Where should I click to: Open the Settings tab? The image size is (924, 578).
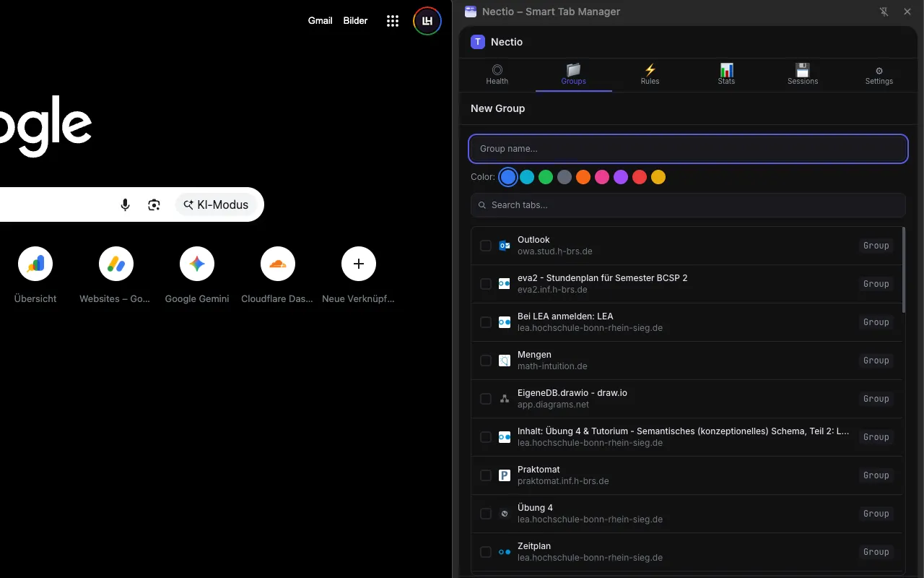point(879,74)
